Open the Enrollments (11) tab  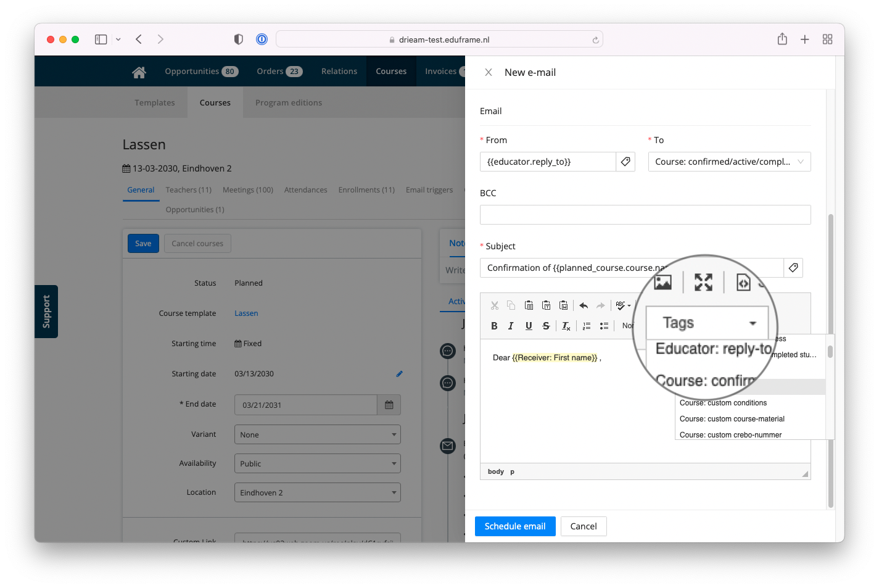pyautogui.click(x=366, y=190)
